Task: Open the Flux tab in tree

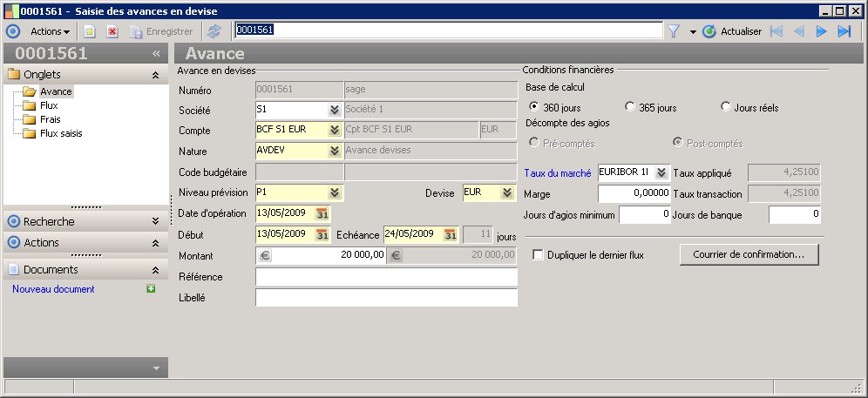Action: [x=49, y=105]
